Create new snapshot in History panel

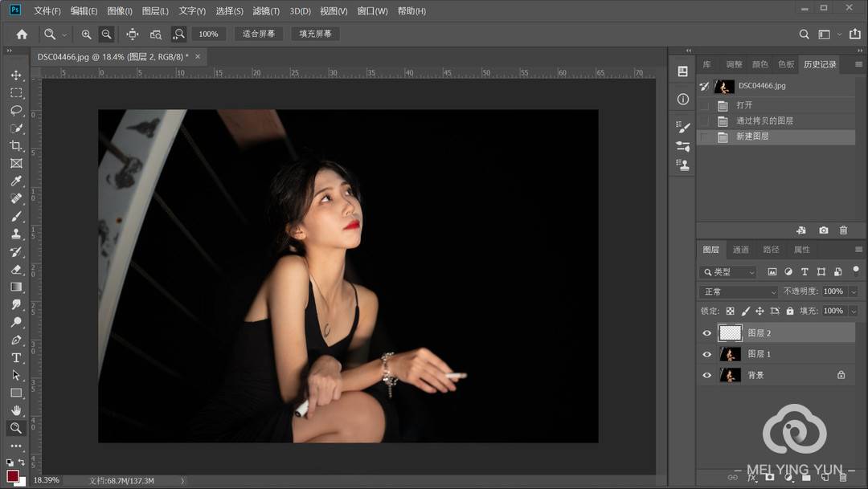click(x=824, y=230)
